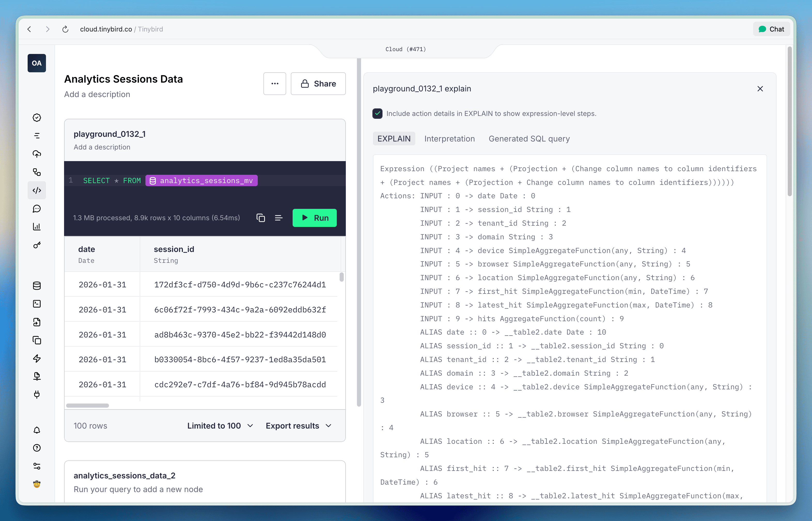Click the cloud upload deploy icon
The width and height of the screenshot is (812, 521).
[x=36, y=154]
